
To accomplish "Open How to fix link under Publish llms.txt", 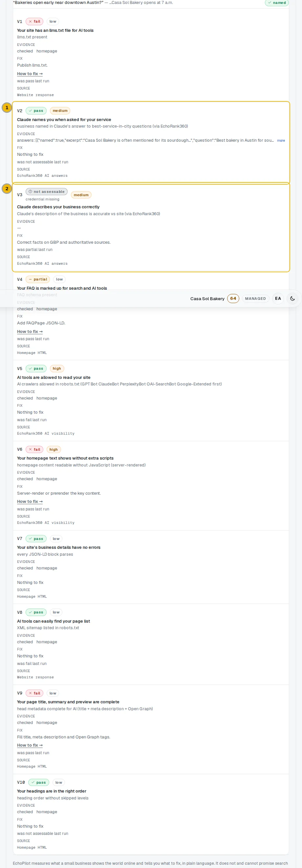I will click(30, 74).
